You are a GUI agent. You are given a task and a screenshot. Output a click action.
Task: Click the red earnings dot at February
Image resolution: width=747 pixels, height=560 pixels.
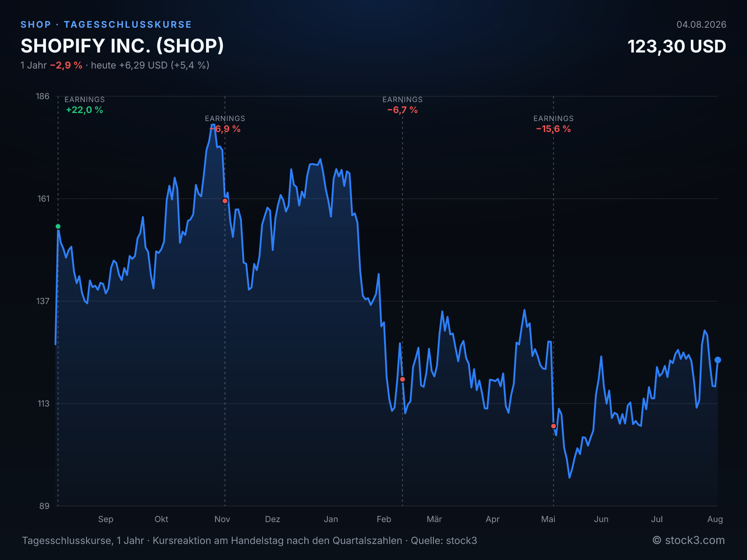point(403,379)
